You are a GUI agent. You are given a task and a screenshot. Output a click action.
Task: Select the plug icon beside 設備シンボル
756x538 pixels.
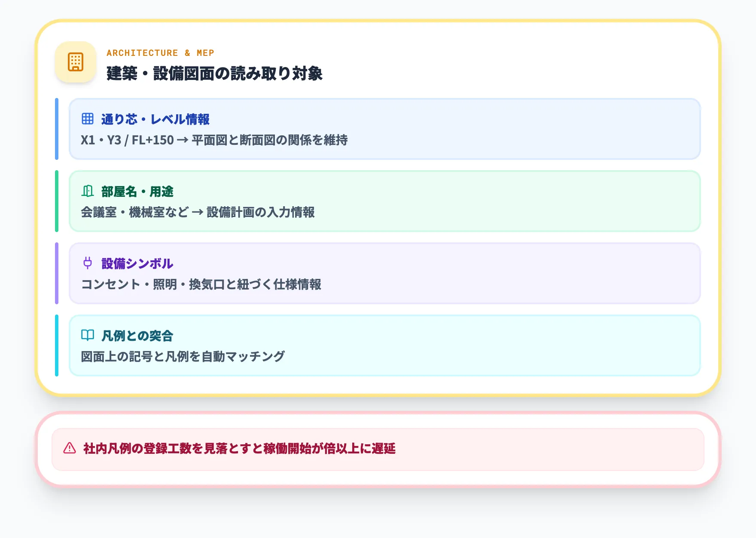pyautogui.click(x=88, y=264)
